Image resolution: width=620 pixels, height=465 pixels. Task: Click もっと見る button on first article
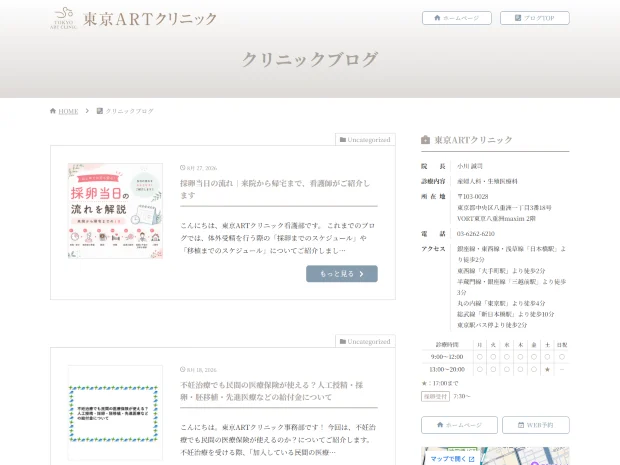342,274
